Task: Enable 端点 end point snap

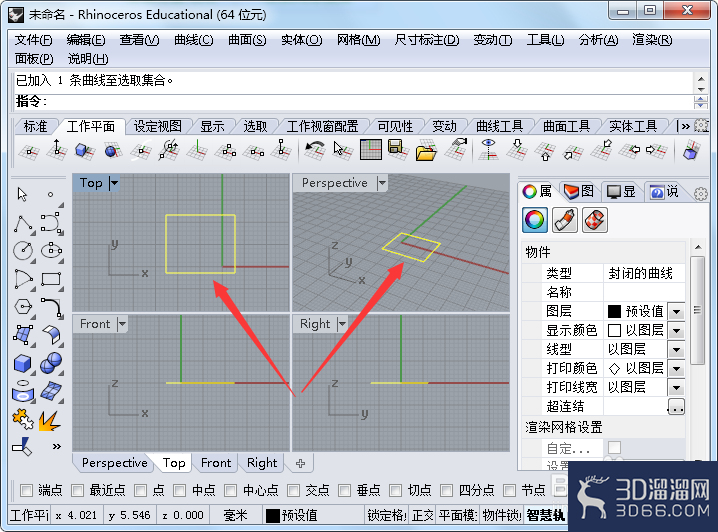Action: coord(27,490)
